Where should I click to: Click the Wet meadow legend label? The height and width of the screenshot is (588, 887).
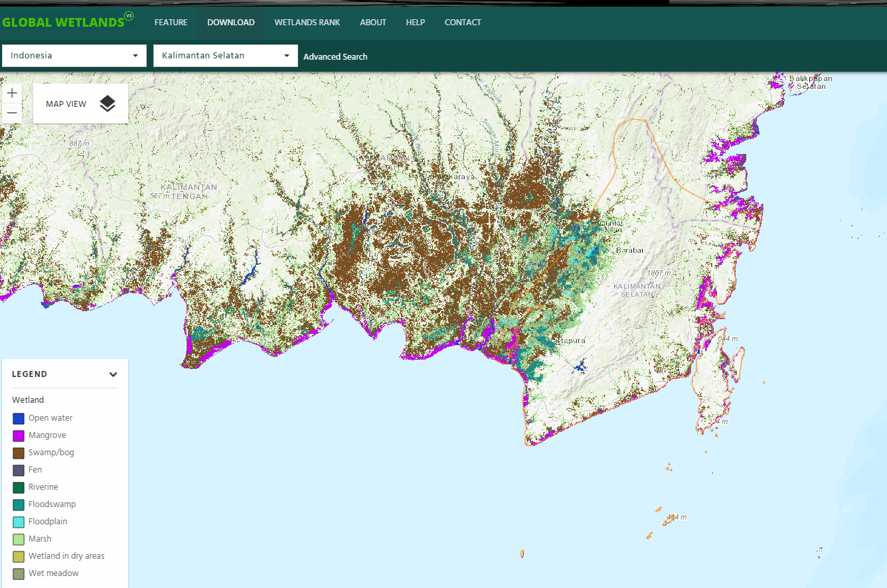point(54,573)
